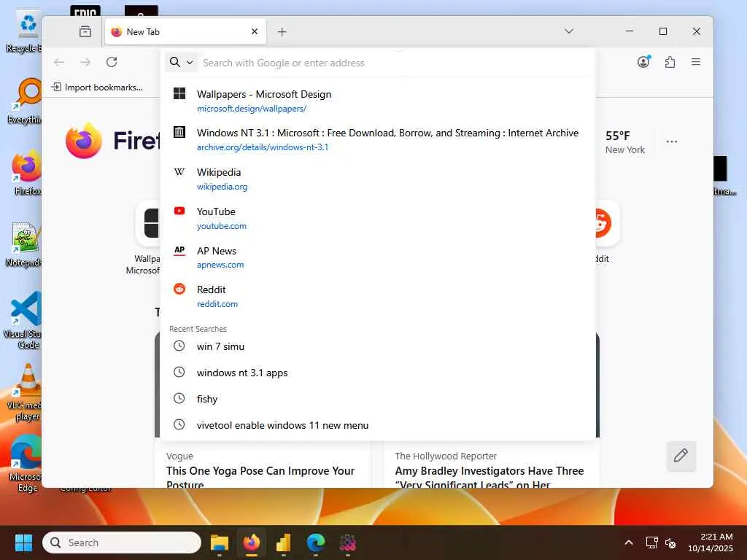This screenshot has height=560, width=747.
Task: Click the Internet Archive icon in suggestions
Action: [179, 132]
